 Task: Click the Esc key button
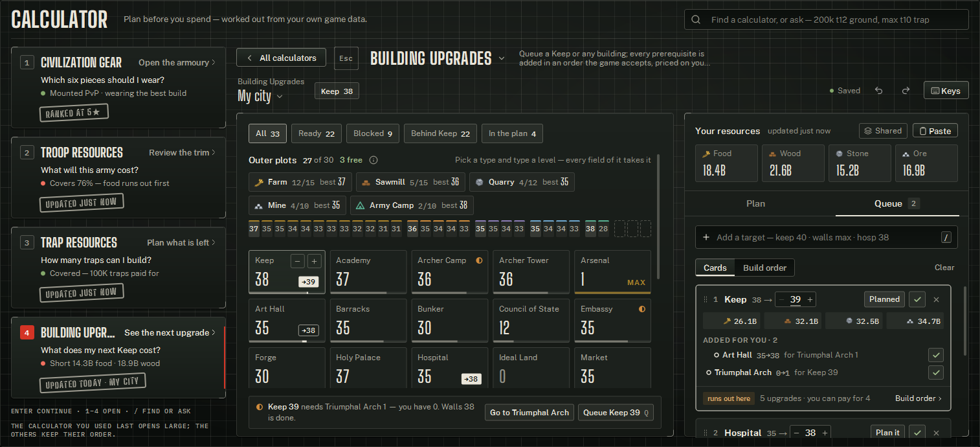point(346,58)
